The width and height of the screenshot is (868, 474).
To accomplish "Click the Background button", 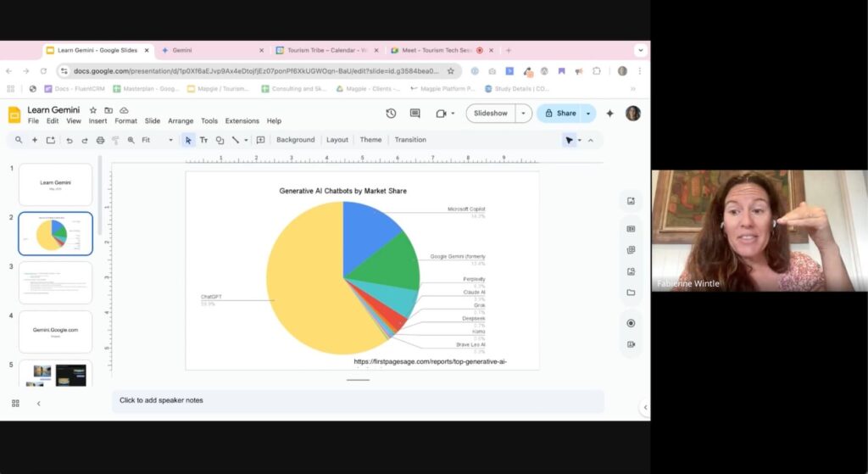I will (x=295, y=140).
